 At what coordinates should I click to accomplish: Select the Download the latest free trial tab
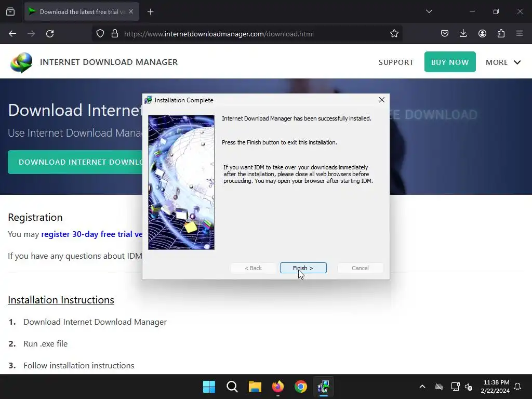(x=82, y=11)
